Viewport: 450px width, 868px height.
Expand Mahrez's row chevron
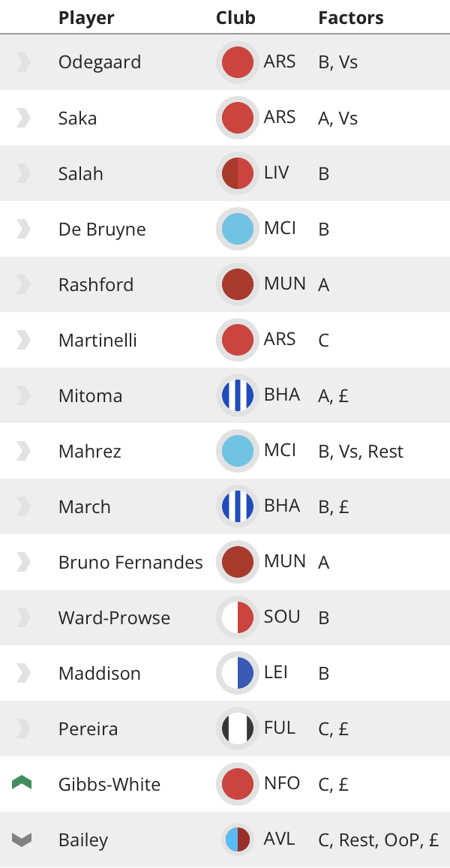coord(23,450)
